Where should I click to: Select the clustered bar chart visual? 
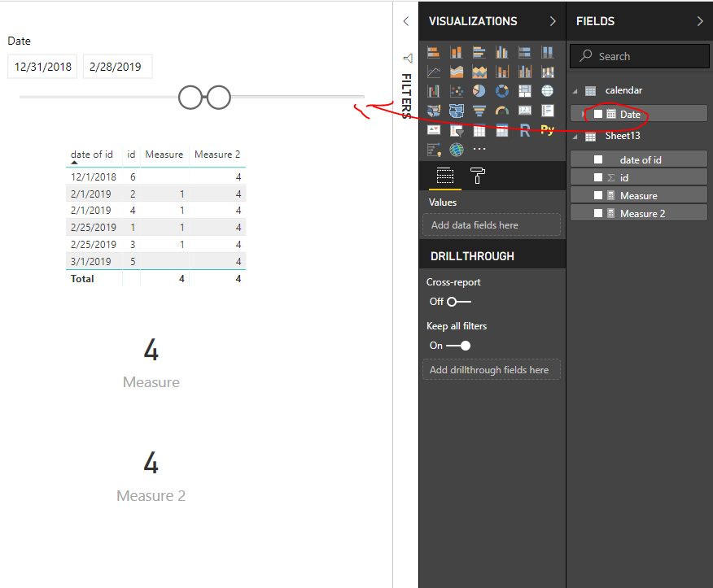coord(479,53)
